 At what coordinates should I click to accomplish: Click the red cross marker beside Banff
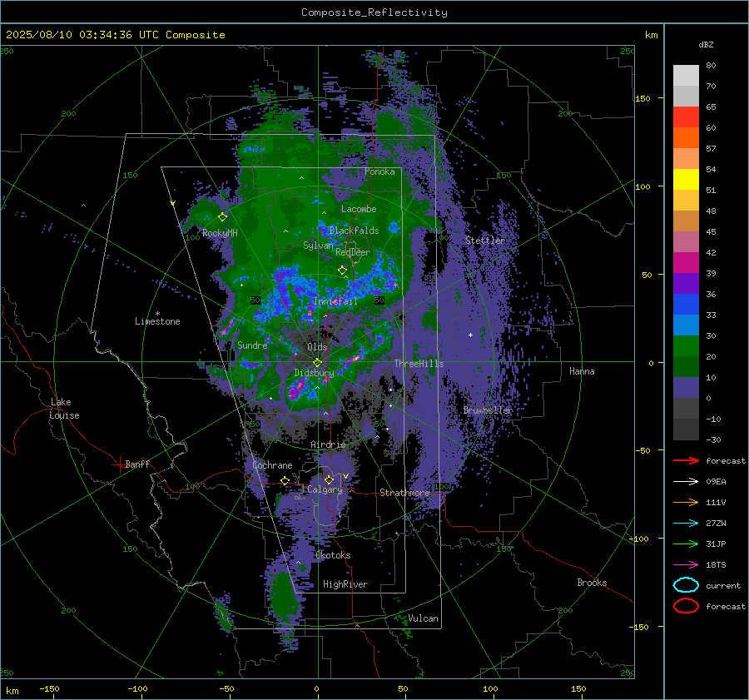coord(119,464)
